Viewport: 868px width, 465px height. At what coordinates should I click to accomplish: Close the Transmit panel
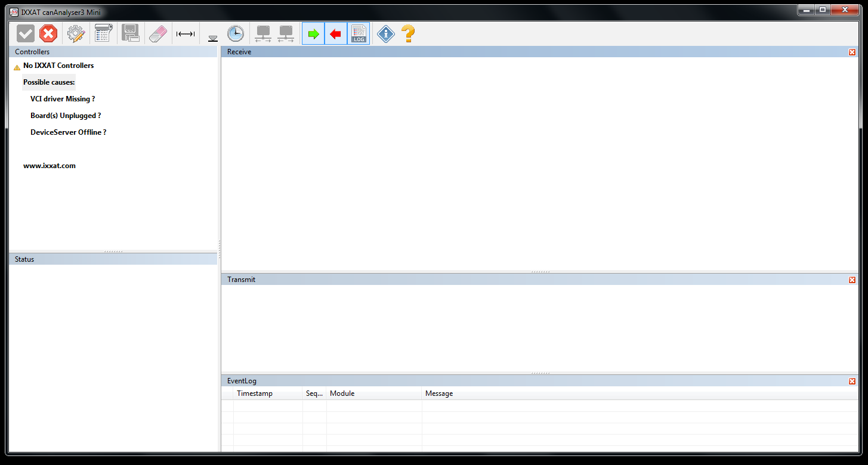click(852, 280)
